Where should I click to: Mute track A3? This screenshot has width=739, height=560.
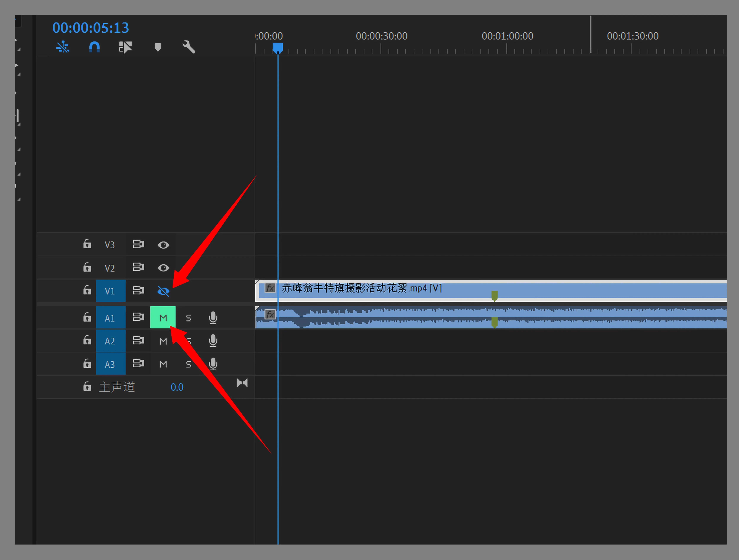[163, 364]
